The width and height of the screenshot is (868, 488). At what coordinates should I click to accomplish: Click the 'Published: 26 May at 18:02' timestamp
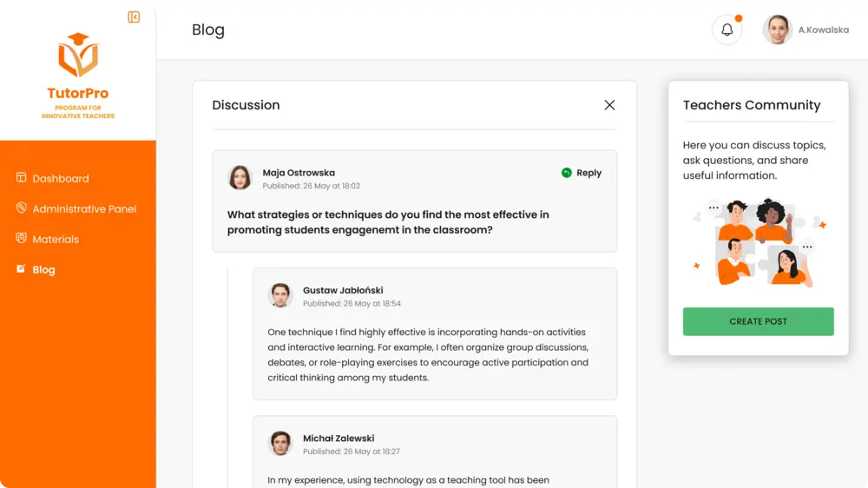311,186
